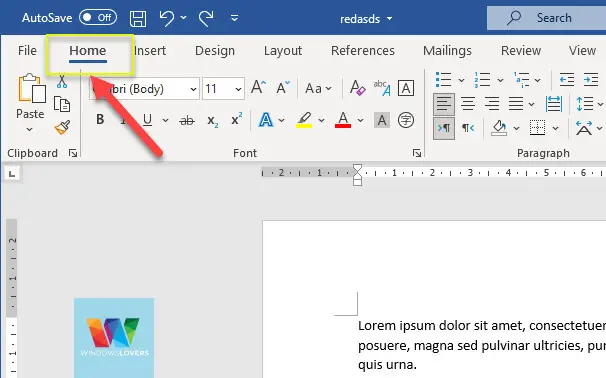
Task: Open the Font dialog launcher
Action: tap(417, 153)
